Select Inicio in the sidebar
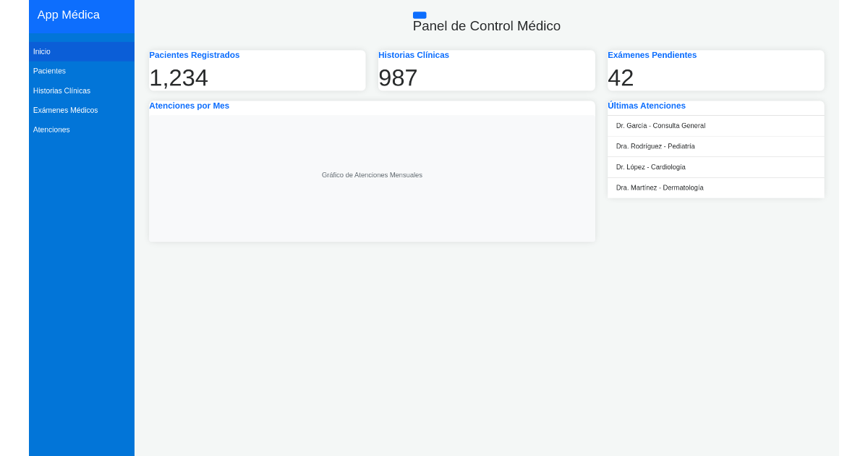 (x=42, y=51)
